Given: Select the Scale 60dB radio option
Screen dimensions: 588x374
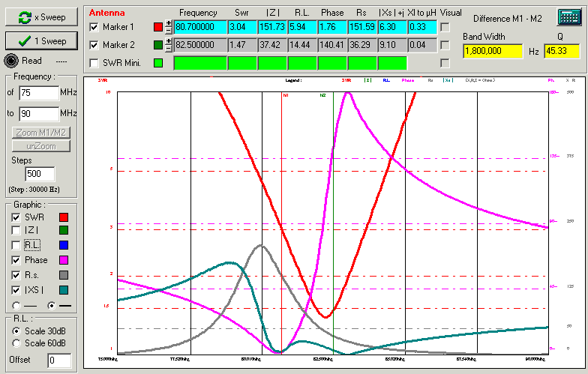Looking at the screenshot, I should tap(16, 343).
